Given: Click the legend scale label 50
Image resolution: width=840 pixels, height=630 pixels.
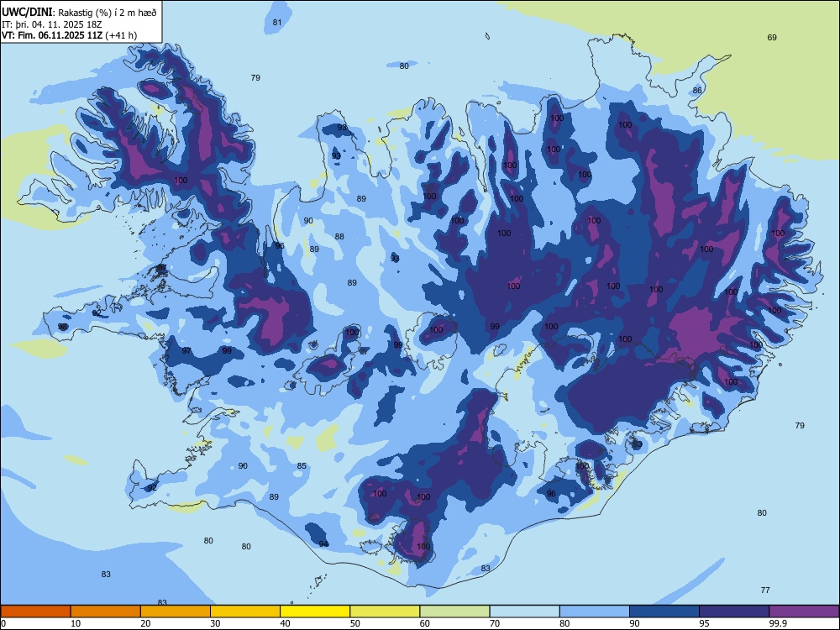Looking at the screenshot, I should [x=355, y=623].
